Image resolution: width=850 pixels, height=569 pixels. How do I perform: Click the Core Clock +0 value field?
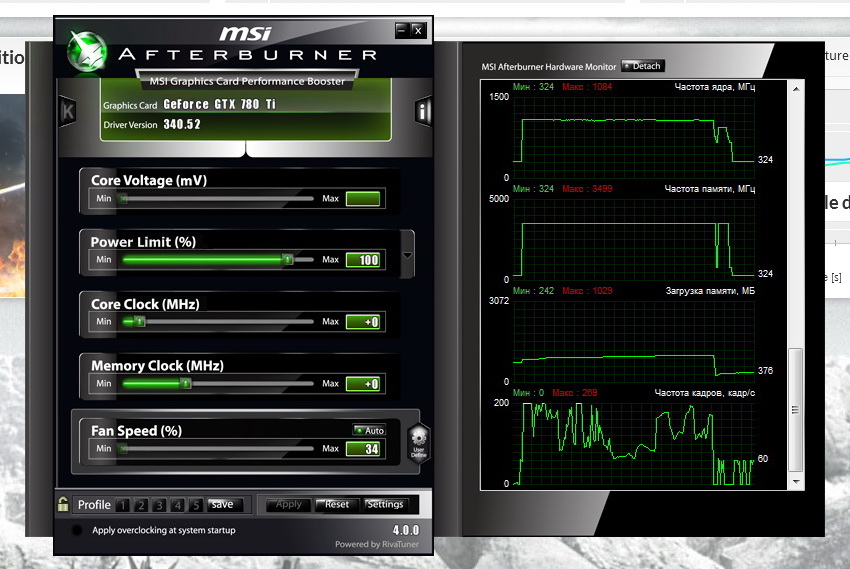pyautogui.click(x=363, y=322)
